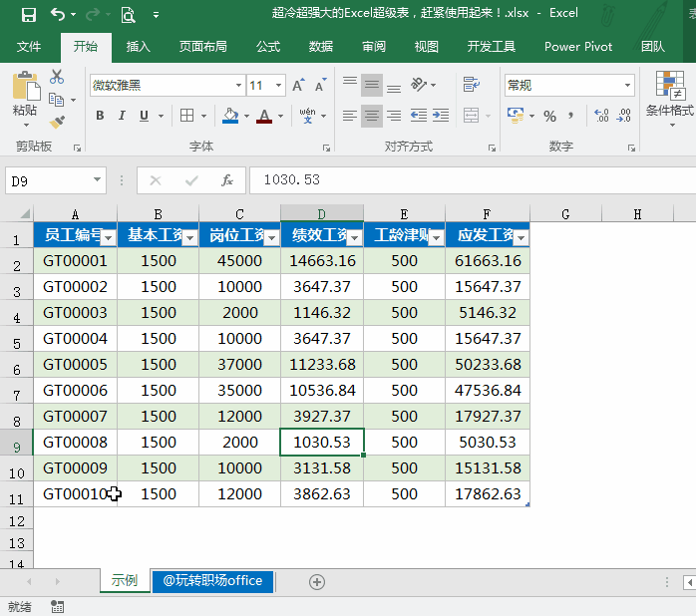This screenshot has height=616, width=696.
Task: Click the phonetic guide wén icon
Action: tap(307, 116)
